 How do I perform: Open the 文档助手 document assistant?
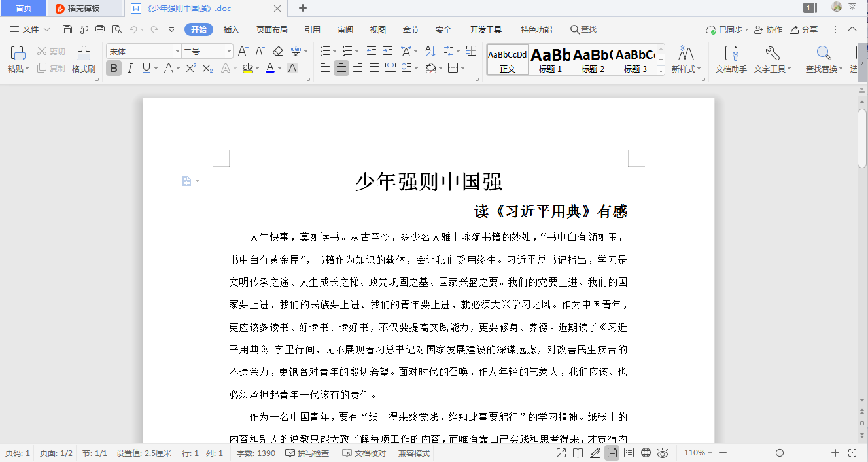coord(731,59)
